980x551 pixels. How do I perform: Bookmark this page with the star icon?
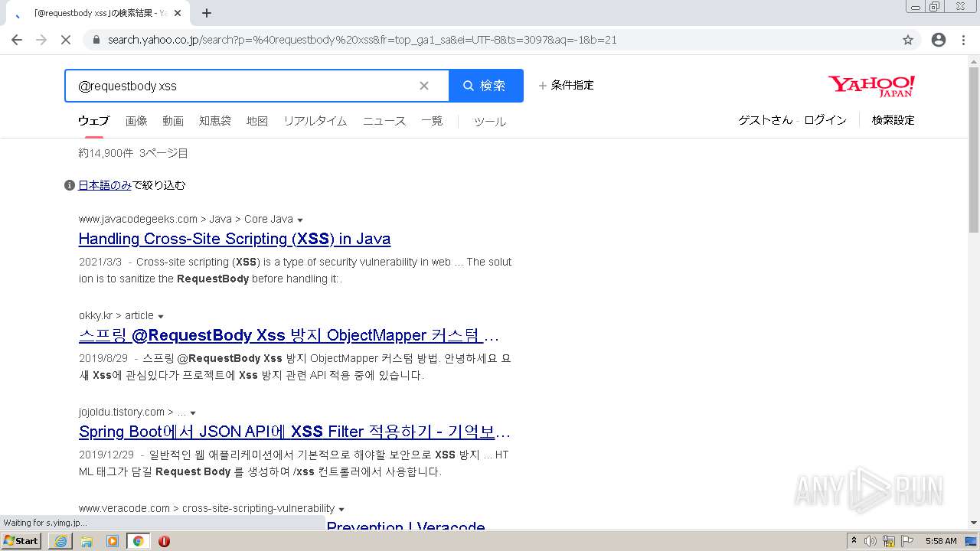(908, 40)
